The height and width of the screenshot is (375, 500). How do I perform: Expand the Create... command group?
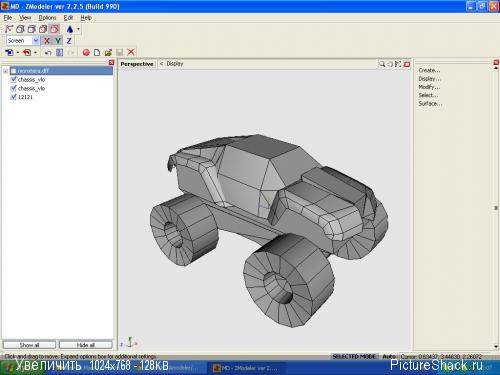pos(429,70)
